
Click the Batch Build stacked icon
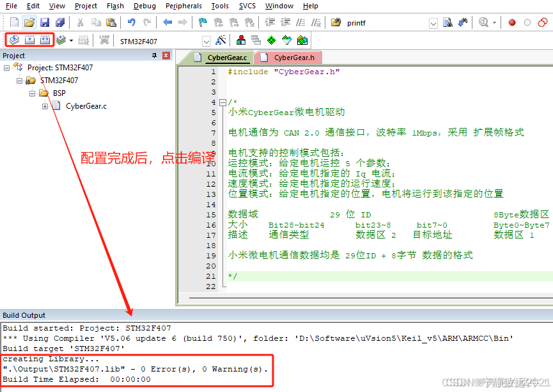61,40
